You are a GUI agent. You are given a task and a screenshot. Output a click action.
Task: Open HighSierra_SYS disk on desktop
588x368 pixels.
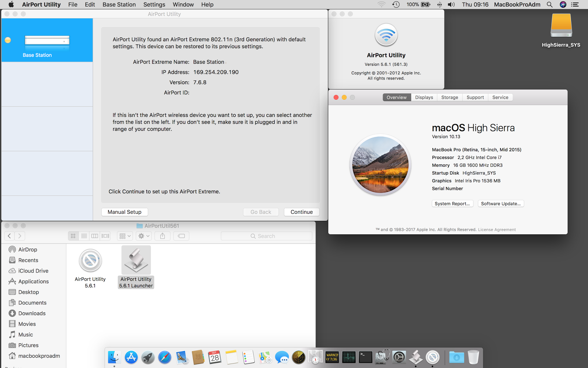pyautogui.click(x=561, y=31)
